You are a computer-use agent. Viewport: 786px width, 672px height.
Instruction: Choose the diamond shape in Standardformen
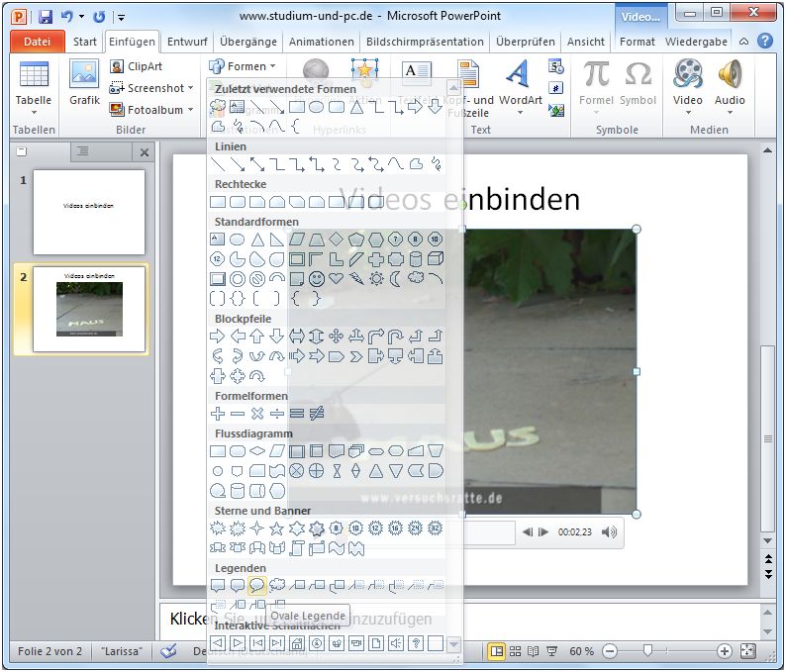point(337,240)
